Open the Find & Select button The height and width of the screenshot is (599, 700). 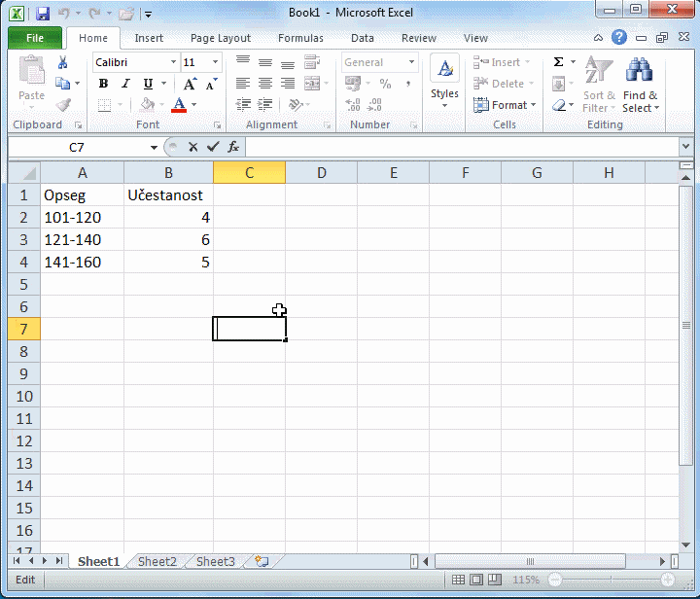click(x=640, y=88)
